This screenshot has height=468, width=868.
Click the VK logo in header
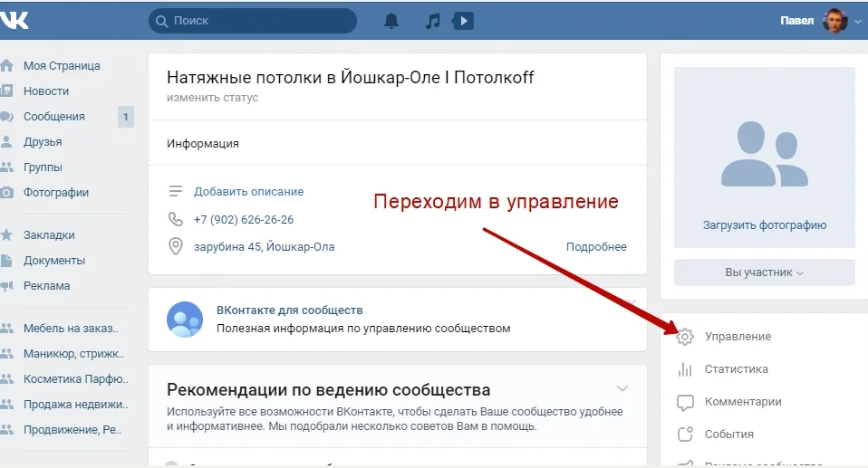pyautogui.click(x=14, y=21)
